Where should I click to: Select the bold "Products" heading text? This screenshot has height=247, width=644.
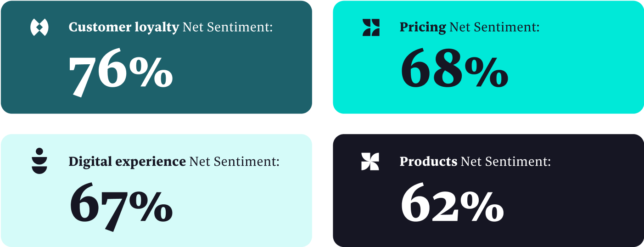(x=428, y=162)
